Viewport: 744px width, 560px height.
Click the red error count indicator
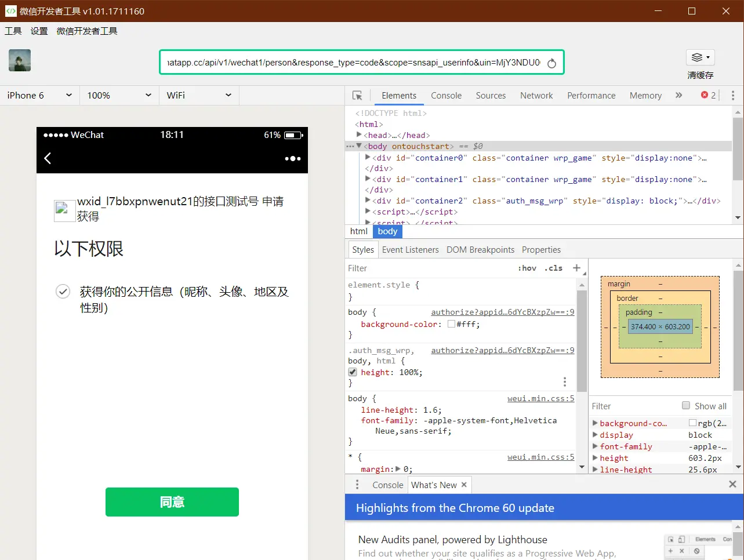[709, 96]
